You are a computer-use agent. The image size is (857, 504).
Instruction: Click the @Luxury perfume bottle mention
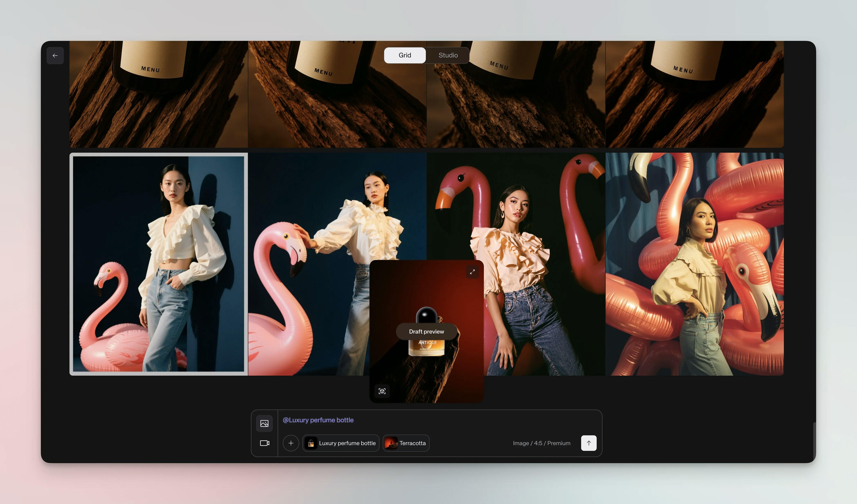point(318,420)
